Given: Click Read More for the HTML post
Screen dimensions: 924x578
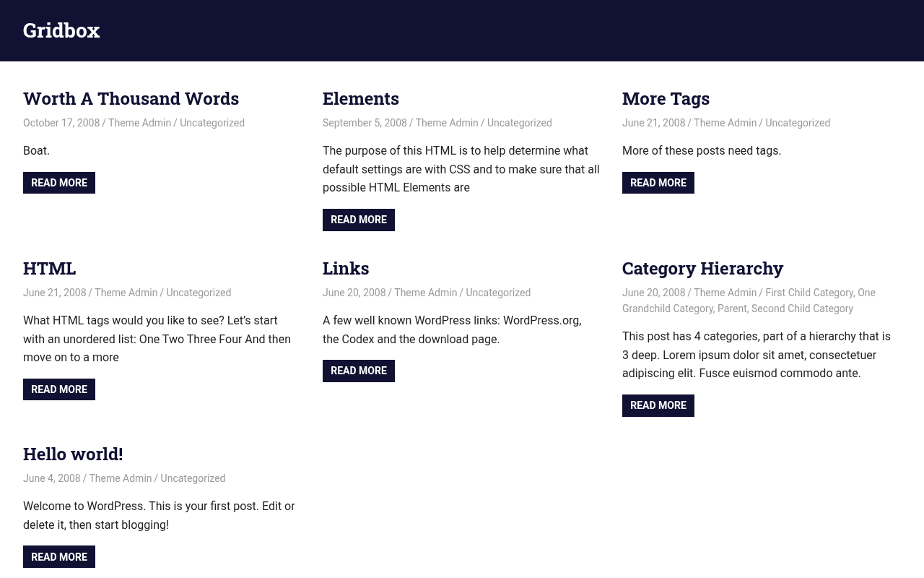Looking at the screenshot, I should pos(59,389).
